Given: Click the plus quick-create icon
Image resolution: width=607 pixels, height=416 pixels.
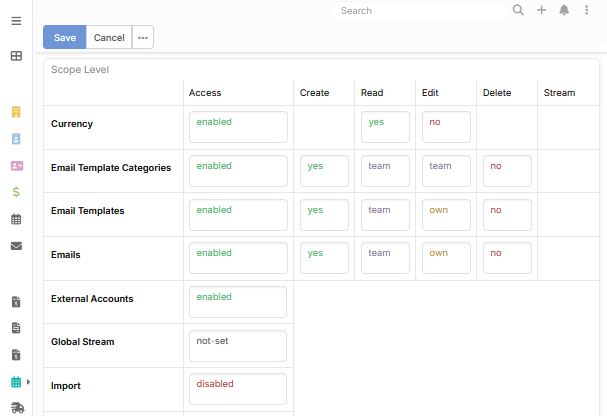Looking at the screenshot, I should click(541, 10).
